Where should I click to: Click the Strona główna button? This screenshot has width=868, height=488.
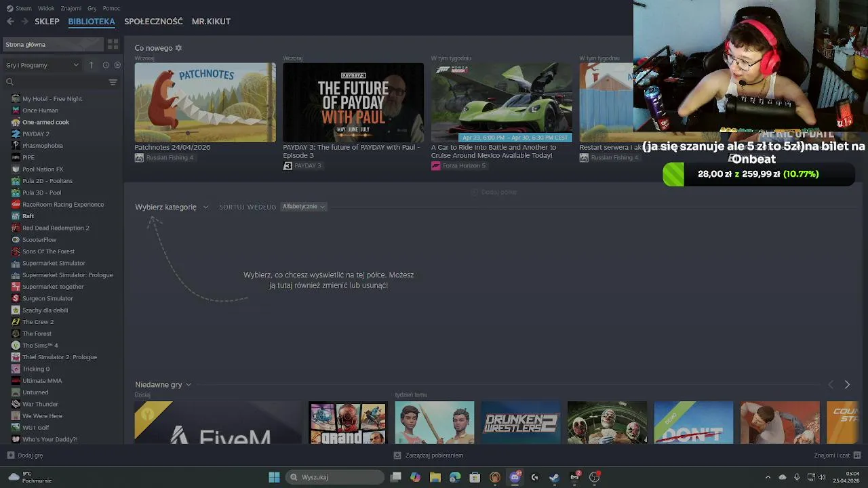click(52, 45)
